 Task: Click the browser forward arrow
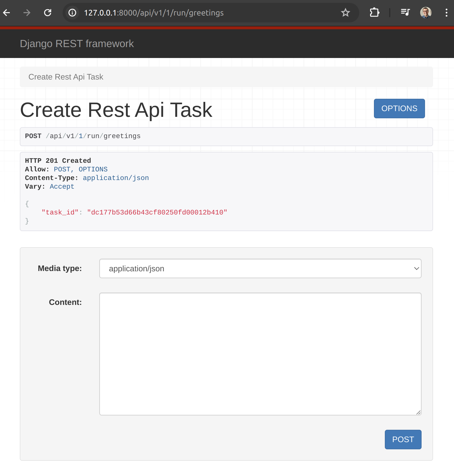pos(27,13)
